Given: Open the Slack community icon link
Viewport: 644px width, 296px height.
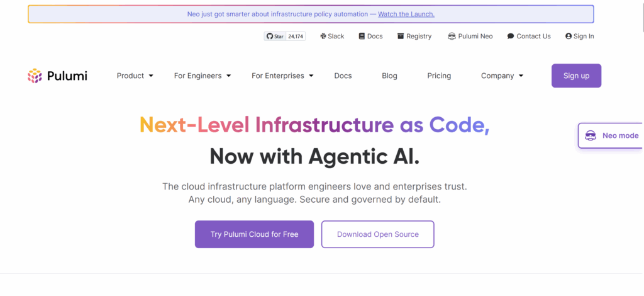Looking at the screenshot, I should pos(323,37).
